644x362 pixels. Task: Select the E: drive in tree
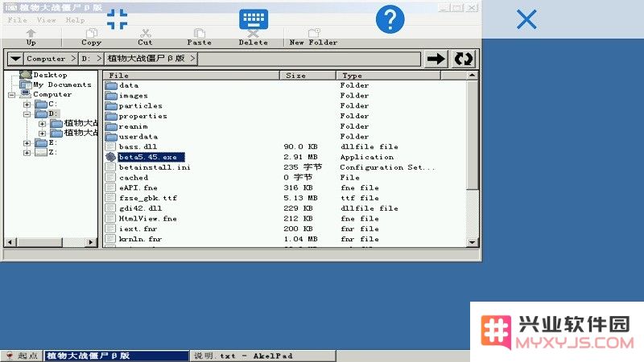(46, 143)
